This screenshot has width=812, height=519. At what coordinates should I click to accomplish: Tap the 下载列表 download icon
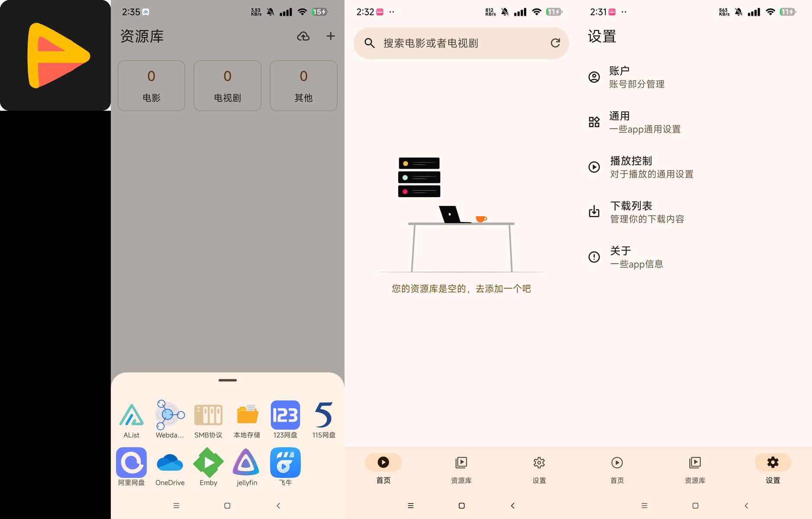[x=594, y=211]
